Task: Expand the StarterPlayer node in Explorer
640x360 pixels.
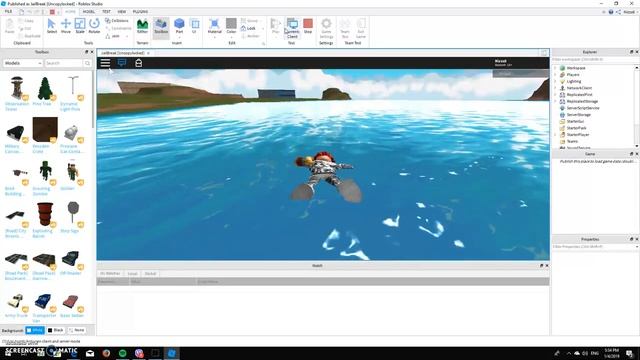Action: coord(556,135)
